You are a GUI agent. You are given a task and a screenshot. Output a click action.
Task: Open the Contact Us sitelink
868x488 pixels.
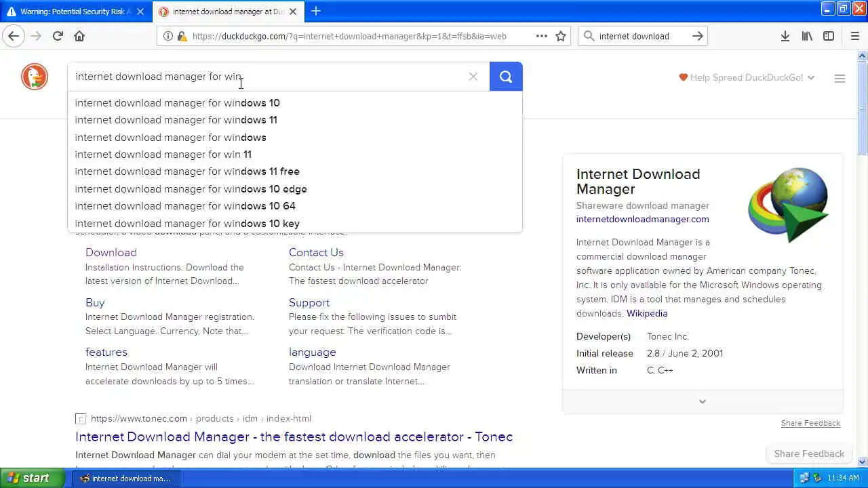click(x=316, y=253)
